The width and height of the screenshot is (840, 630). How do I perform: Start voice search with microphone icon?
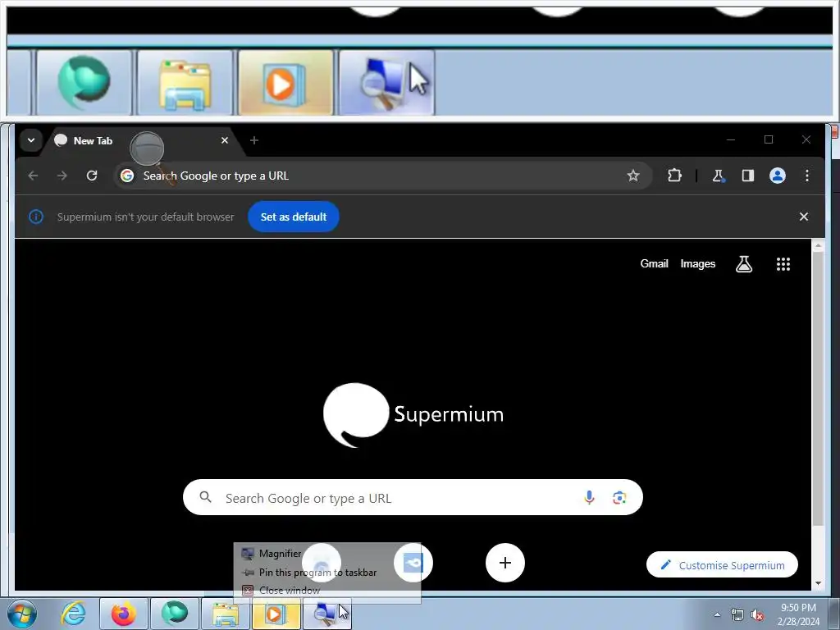(x=589, y=498)
